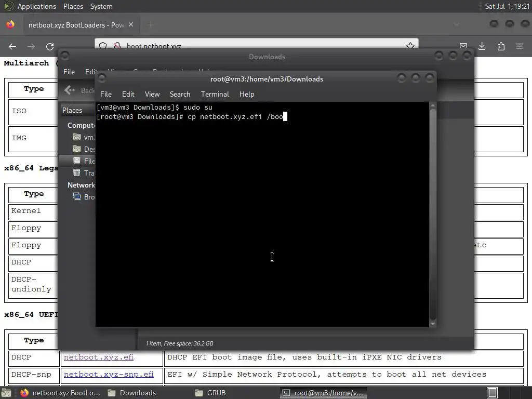Click Firefox forward arrow button
Image resolution: width=532 pixels, height=399 pixels.
(x=31, y=46)
